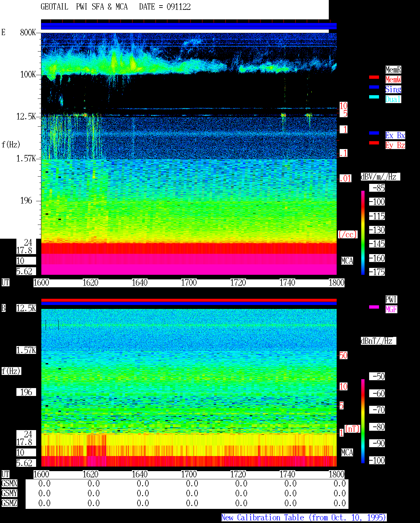This screenshot has width=420, height=523.
Task: Click the blue Sing legend swatch
Action: click(x=374, y=87)
